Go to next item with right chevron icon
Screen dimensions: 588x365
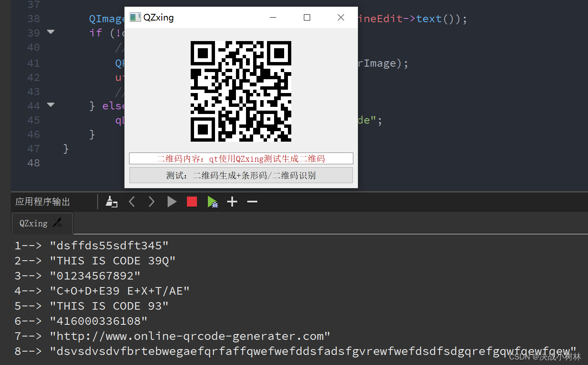tap(151, 202)
